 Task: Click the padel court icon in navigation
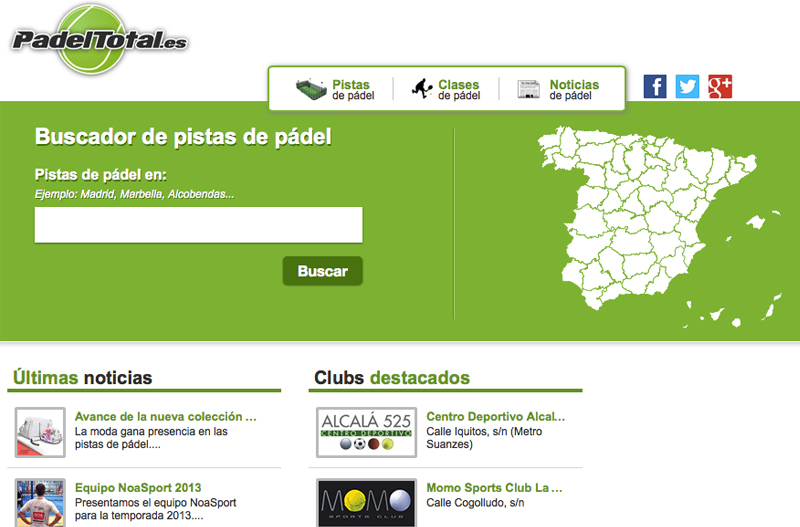point(311,90)
